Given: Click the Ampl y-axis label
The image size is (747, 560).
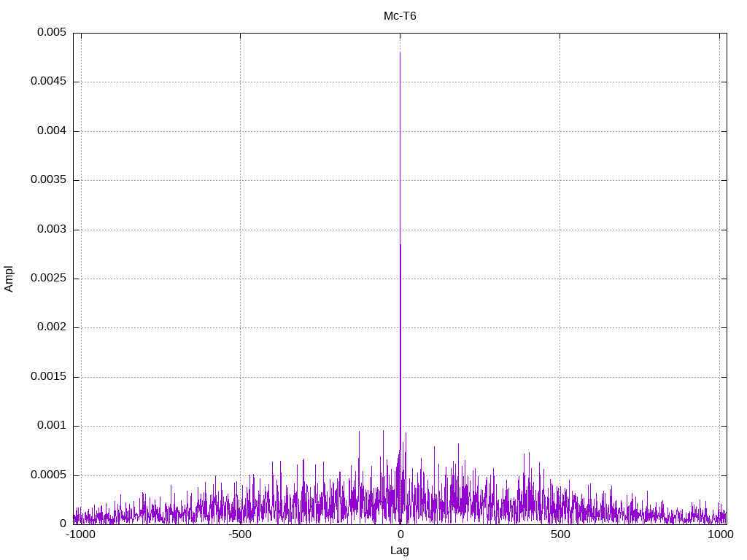Looking at the screenshot, I should (x=9, y=279).
